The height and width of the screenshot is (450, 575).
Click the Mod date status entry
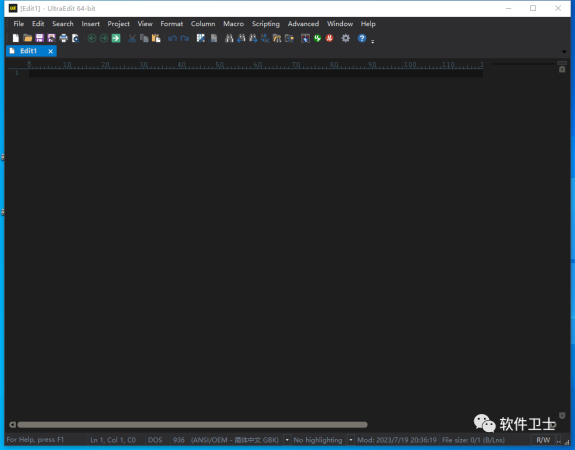click(x=397, y=440)
